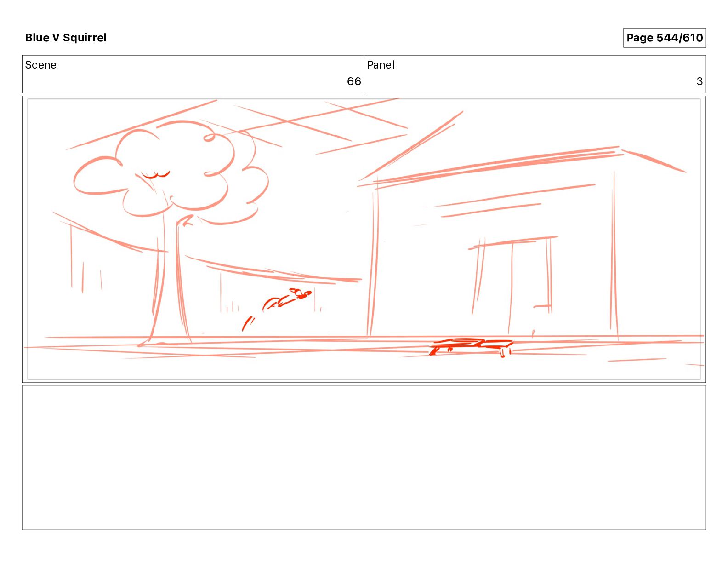Viewport: 728px width, 563px height.
Task: Click the scene number '66'
Action: [x=354, y=81]
